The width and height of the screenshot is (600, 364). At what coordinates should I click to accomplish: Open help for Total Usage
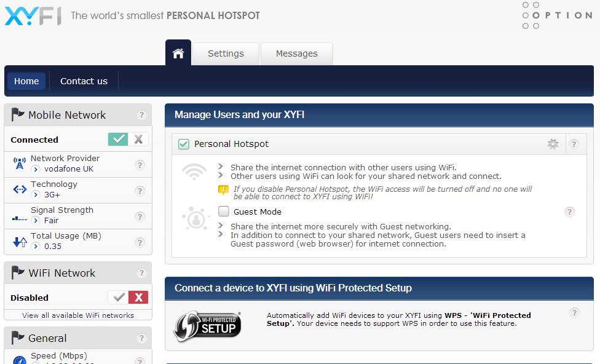click(x=140, y=242)
